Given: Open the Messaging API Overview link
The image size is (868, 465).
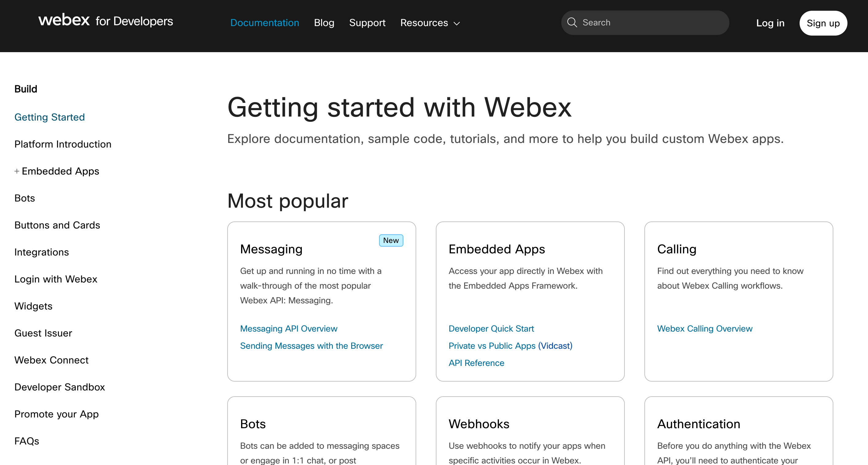Looking at the screenshot, I should pyautogui.click(x=288, y=329).
